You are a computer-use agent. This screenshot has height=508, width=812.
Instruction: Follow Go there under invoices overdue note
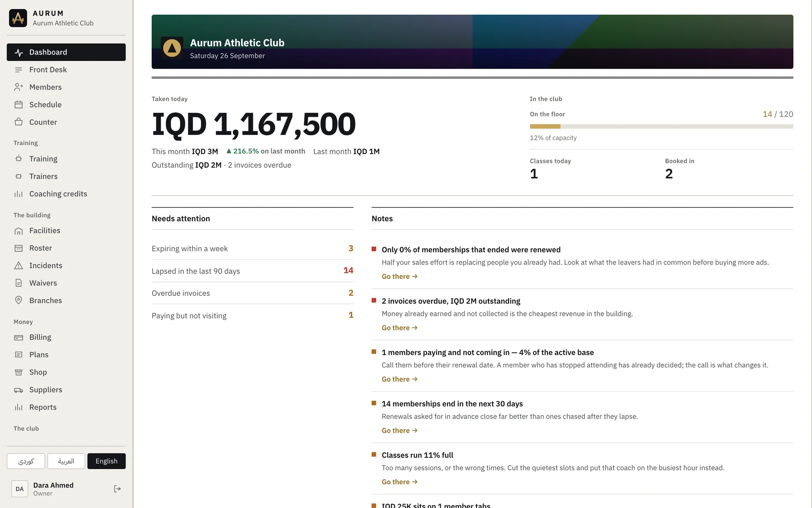400,328
